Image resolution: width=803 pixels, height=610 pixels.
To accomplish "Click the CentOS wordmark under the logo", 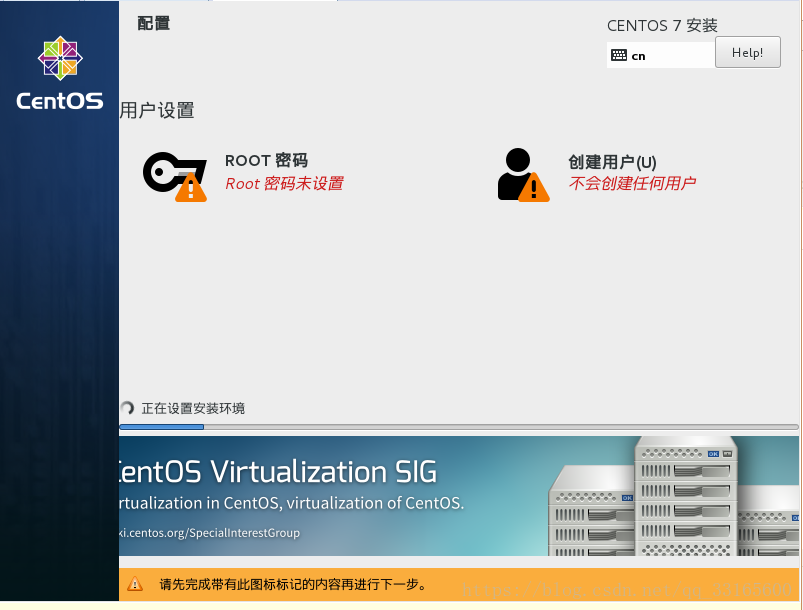I will point(60,101).
